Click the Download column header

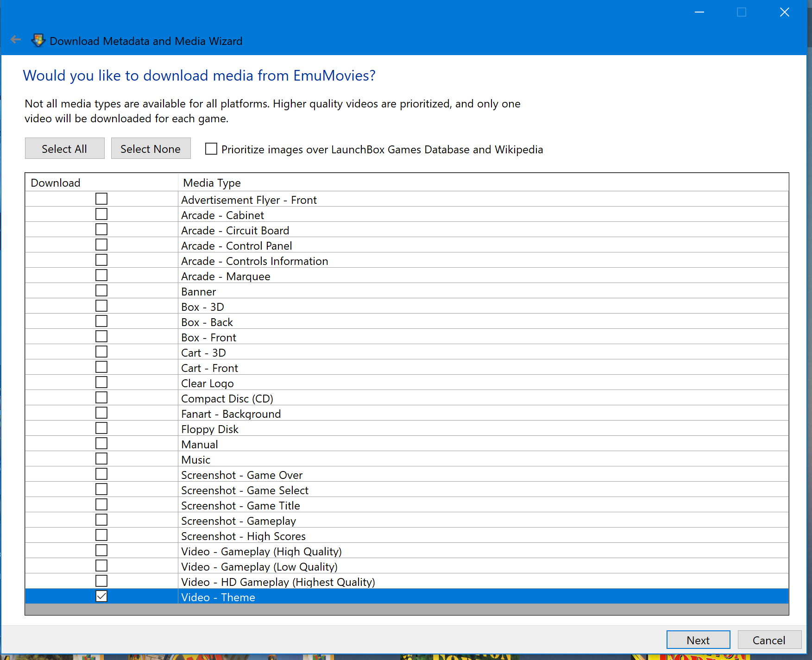[101, 182]
